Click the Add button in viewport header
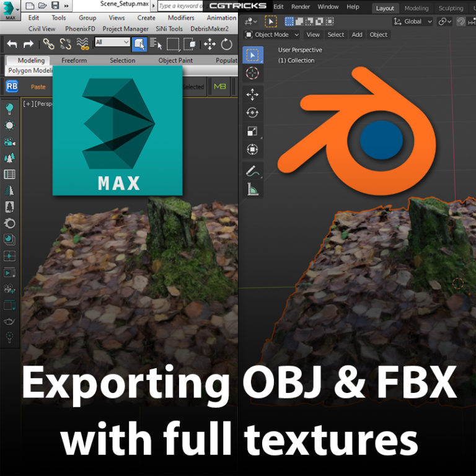476x476 pixels. pos(357,35)
